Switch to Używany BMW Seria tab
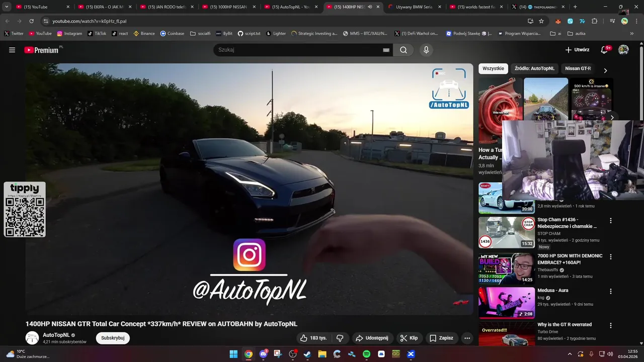Screen dimensions: 644x362 415,7
